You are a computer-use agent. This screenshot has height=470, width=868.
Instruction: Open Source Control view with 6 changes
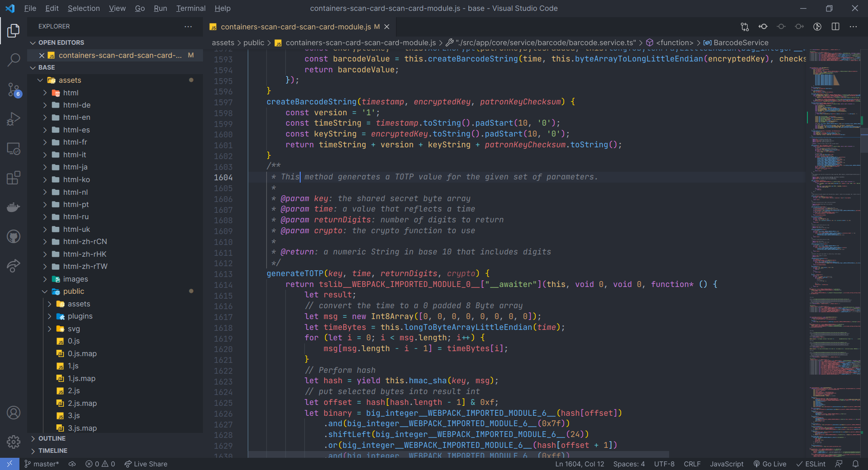[x=14, y=89]
